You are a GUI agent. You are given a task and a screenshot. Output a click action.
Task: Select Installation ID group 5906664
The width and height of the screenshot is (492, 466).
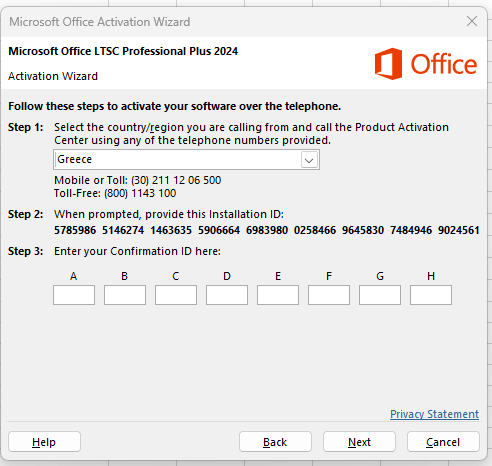[219, 230]
